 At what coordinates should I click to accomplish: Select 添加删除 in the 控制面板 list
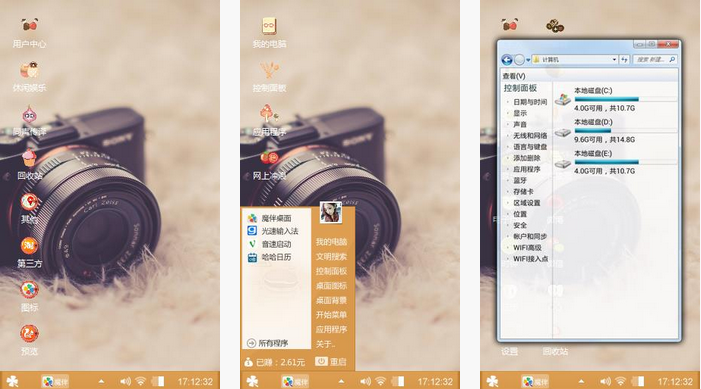coord(527,158)
